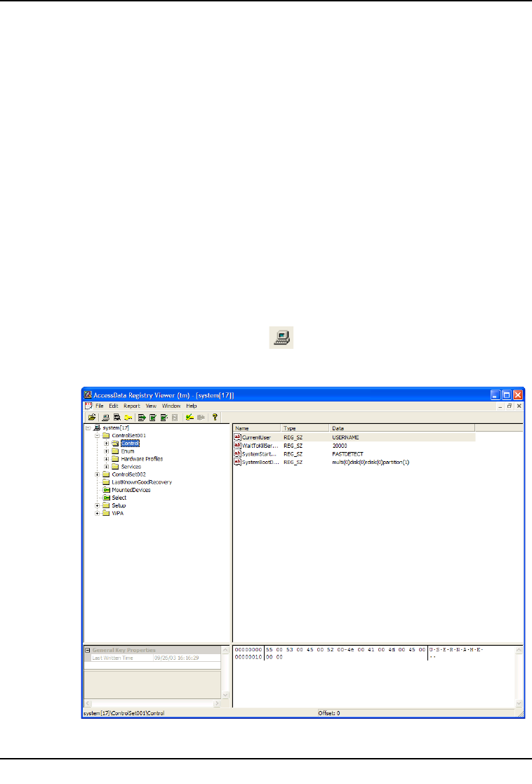
Task: Expand the Setup key node
Action: click(x=98, y=505)
